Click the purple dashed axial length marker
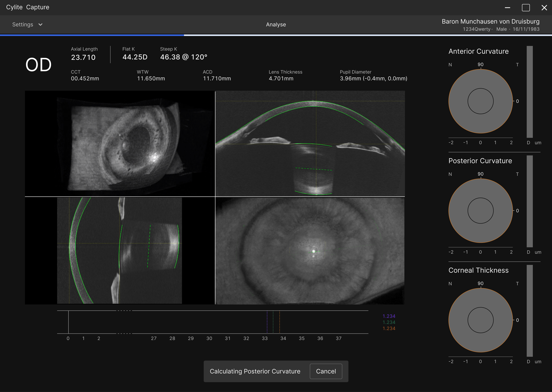552x392 pixels. 267,322
